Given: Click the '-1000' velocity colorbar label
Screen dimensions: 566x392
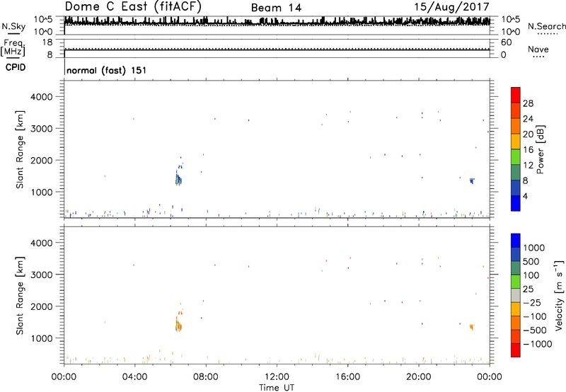Looking at the screenshot, I should 537,344.
